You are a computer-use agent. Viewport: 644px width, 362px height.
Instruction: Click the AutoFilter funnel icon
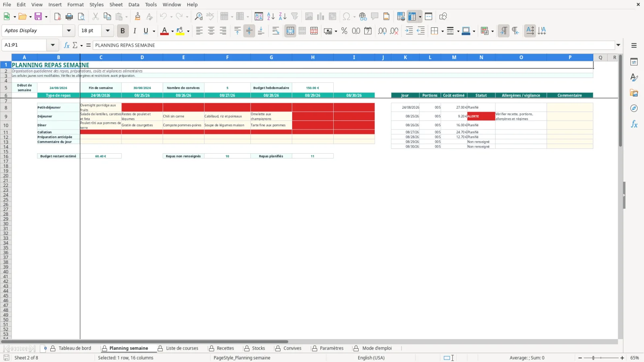pyautogui.click(x=295, y=16)
